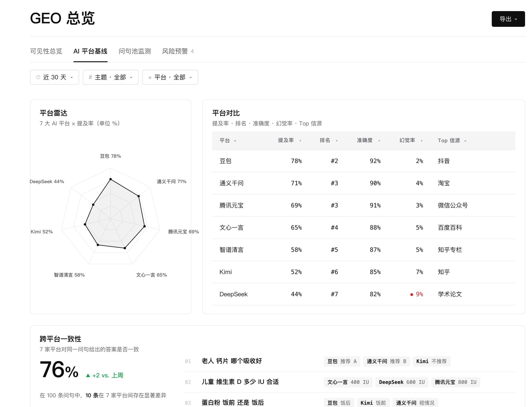Open query 蛋白粉 饭前 还是 饭后

[232, 403]
